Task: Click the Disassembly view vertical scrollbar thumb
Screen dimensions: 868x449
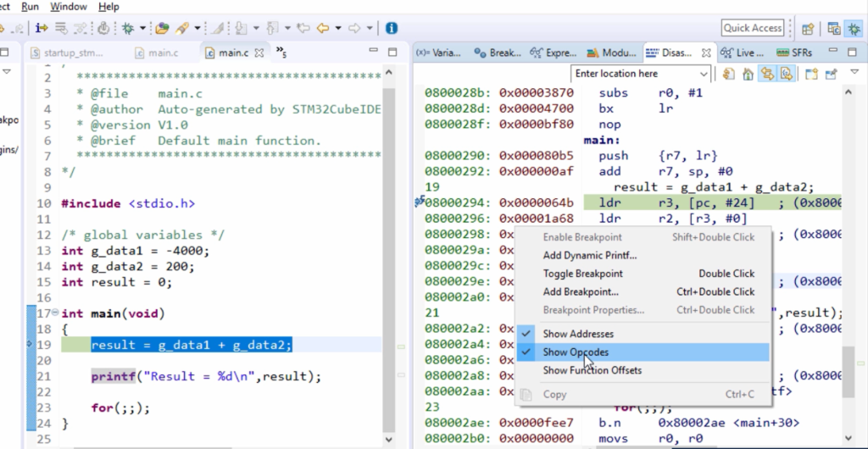Action: coord(848,372)
